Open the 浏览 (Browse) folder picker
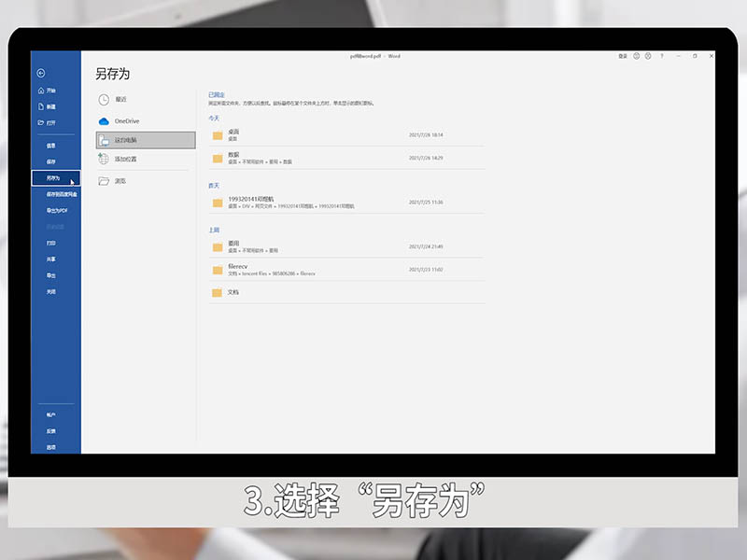Screen dimensions: 747x560 pyautogui.click(x=120, y=178)
